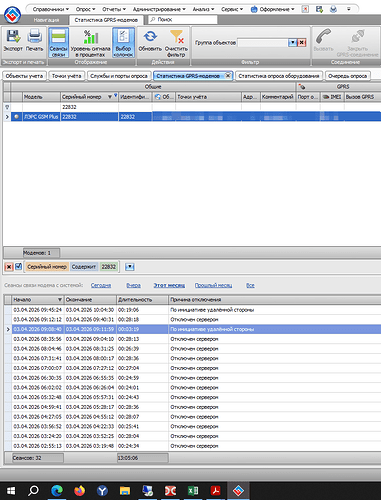This screenshot has height=500, width=381.
Task: Switch to the Навигация ribbon tab
Action: pyautogui.click(x=46, y=20)
